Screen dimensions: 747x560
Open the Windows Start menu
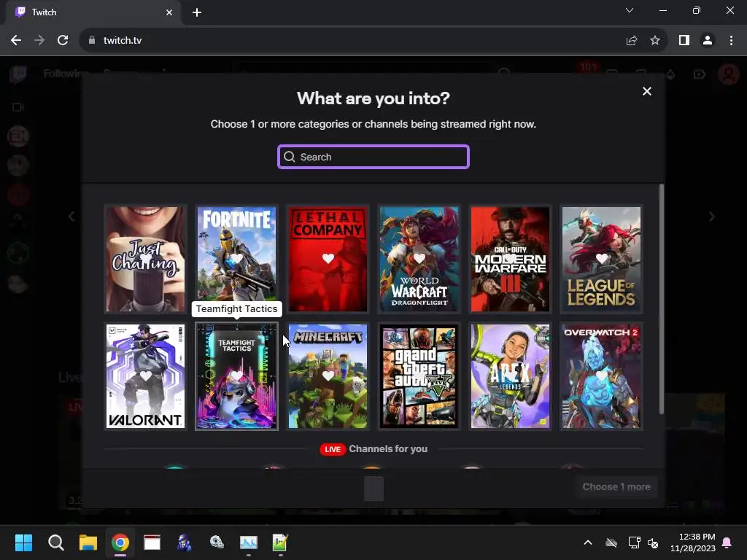pos(23,542)
